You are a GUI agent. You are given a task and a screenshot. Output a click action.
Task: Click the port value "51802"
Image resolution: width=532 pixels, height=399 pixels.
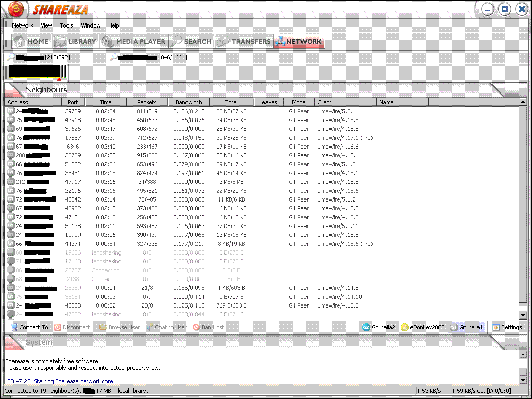pos(73,164)
